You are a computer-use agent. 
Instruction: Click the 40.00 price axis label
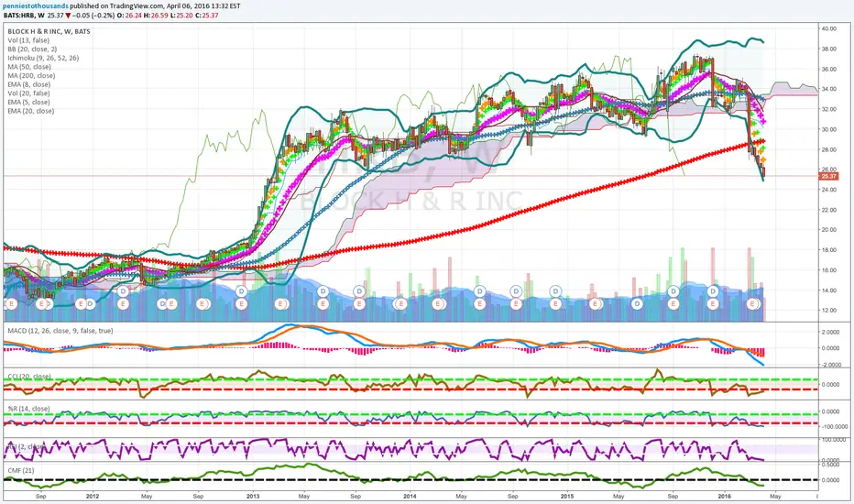click(x=829, y=29)
